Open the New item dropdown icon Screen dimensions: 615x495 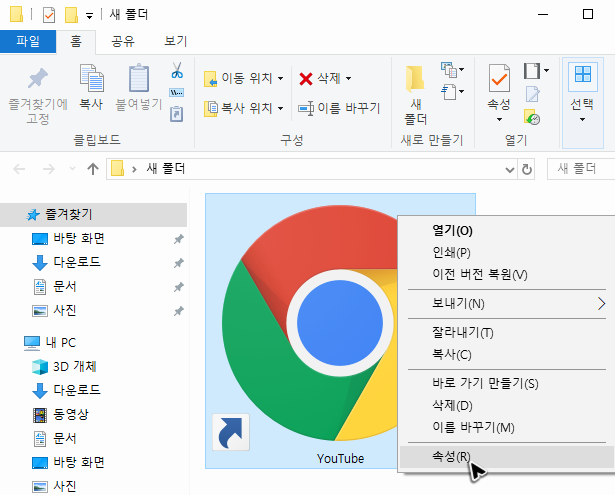tap(452, 70)
